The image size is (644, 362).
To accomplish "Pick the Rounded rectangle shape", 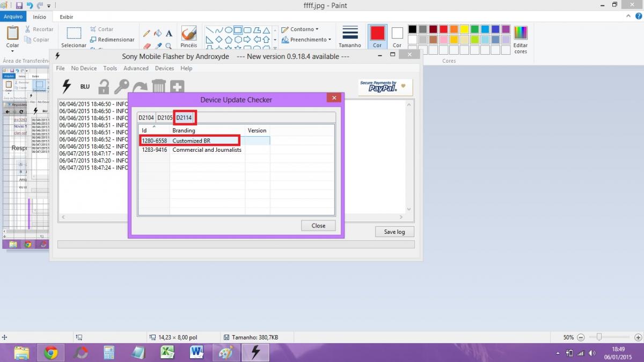I will click(248, 30).
